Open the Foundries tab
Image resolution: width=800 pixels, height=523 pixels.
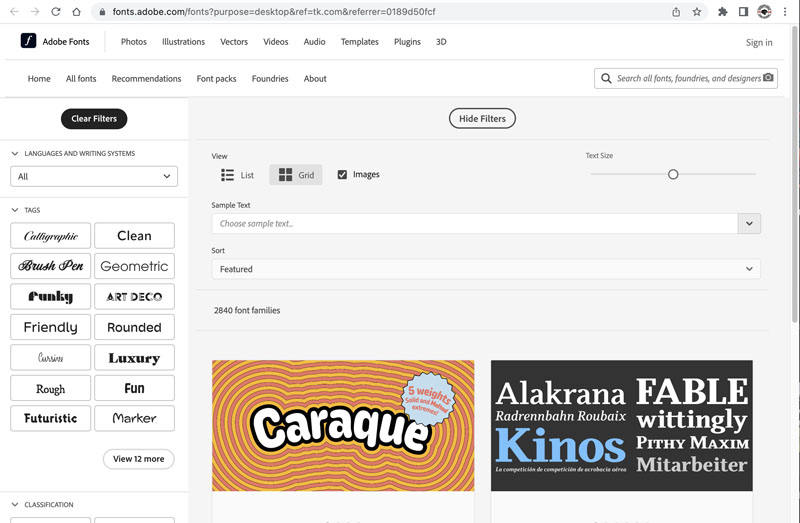(x=270, y=79)
